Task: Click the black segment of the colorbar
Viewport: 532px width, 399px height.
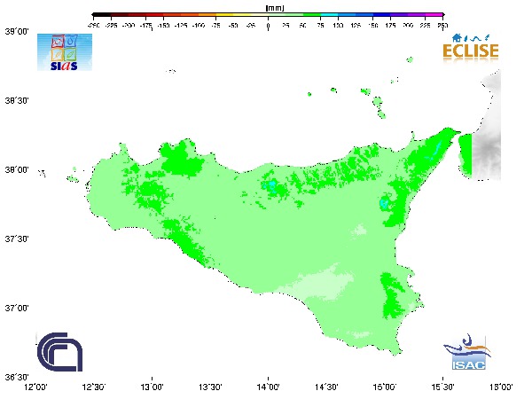Action: [101, 15]
